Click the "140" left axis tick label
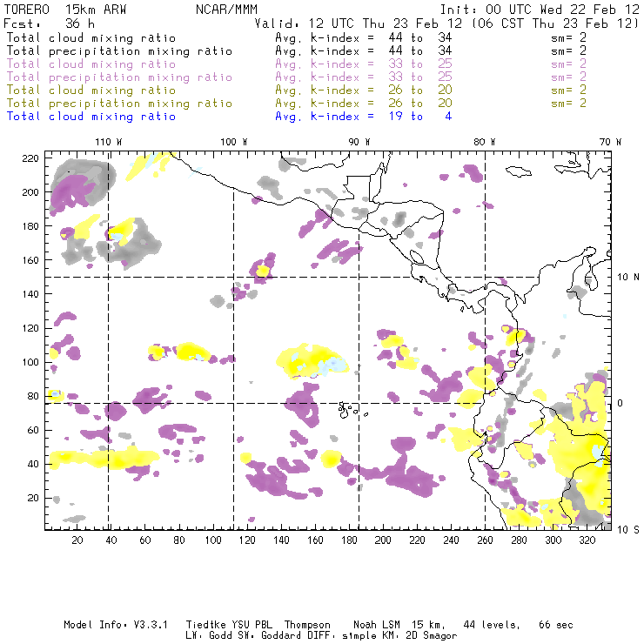Viewport: 644px width, 644px height. 30,294
